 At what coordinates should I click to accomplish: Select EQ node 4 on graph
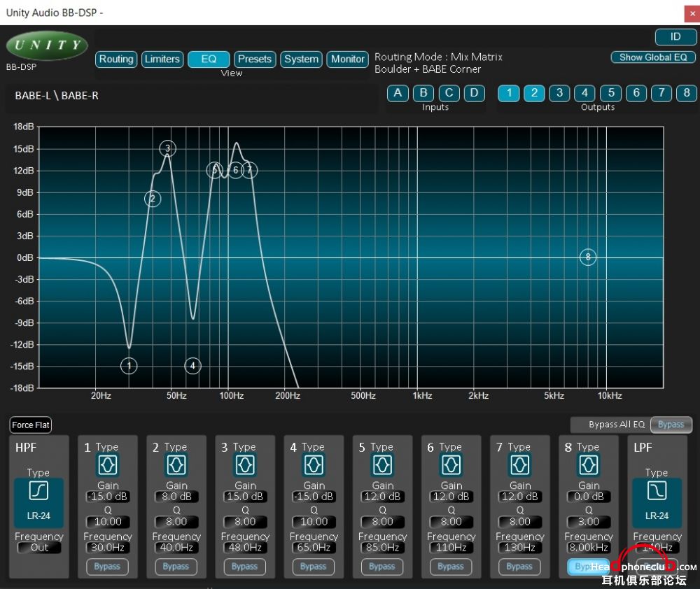pyautogui.click(x=193, y=366)
